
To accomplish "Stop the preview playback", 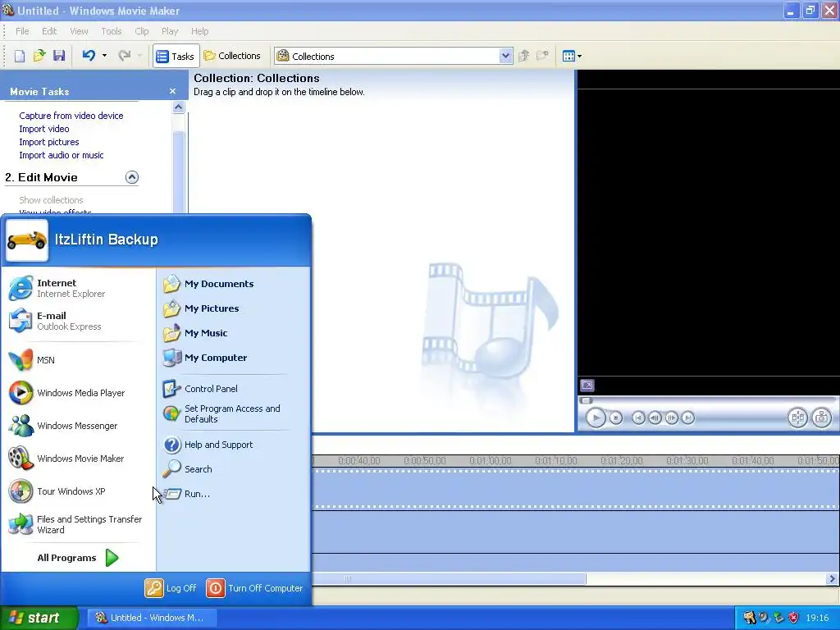I will tap(616, 418).
